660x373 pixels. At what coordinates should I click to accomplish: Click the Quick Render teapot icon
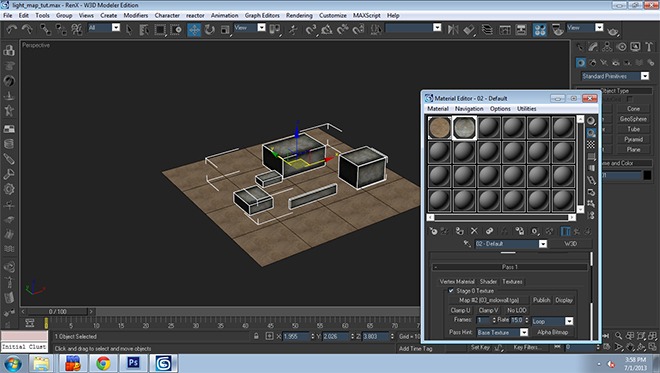[x=613, y=31]
